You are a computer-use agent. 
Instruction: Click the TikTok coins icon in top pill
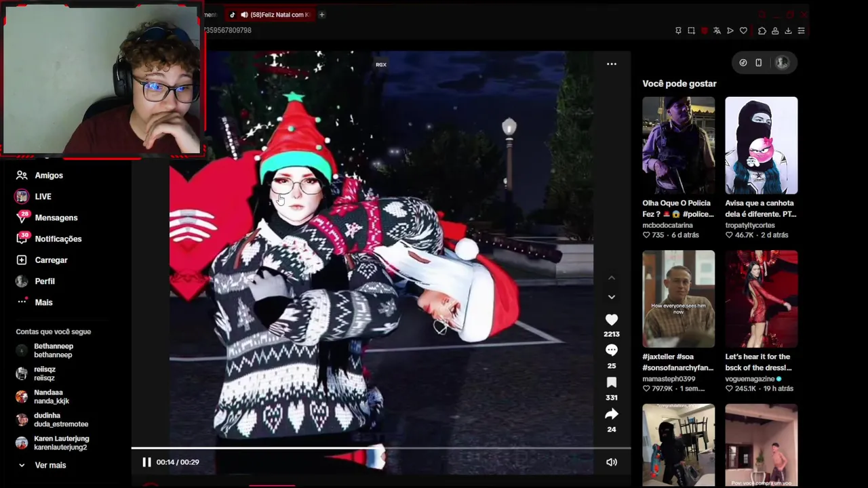(x=743, y=62)
